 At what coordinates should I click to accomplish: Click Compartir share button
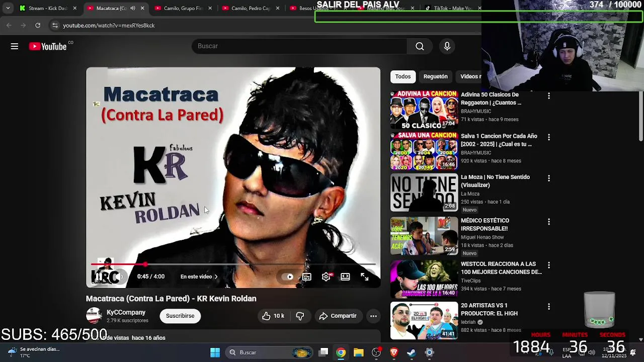point(338,316)
